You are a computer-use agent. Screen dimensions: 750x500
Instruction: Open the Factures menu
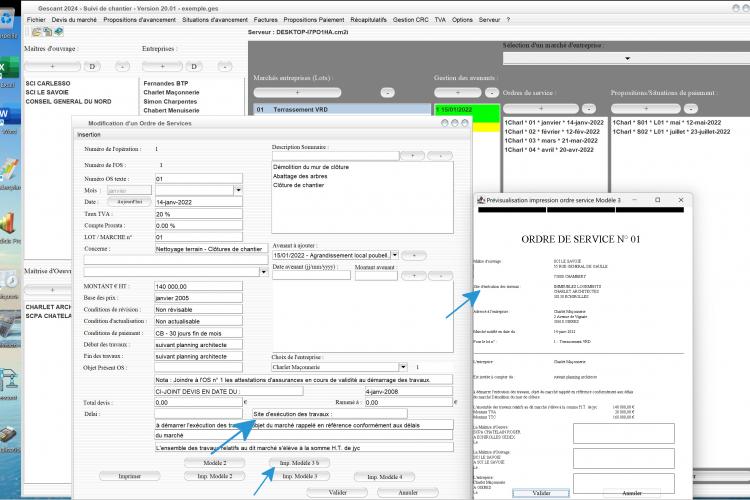point(265,20)
